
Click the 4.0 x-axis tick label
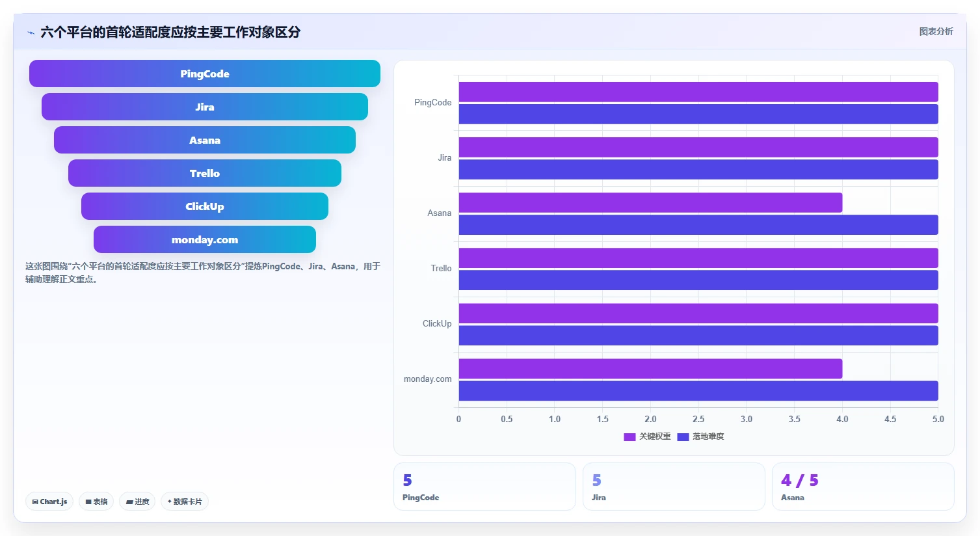(x=842, y=419)
